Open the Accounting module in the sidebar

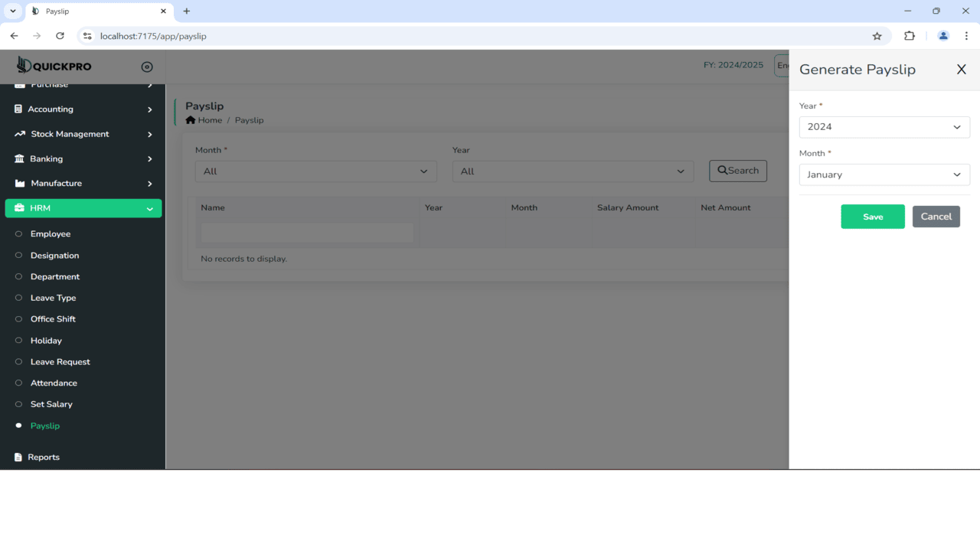click(x=50, y=109)
